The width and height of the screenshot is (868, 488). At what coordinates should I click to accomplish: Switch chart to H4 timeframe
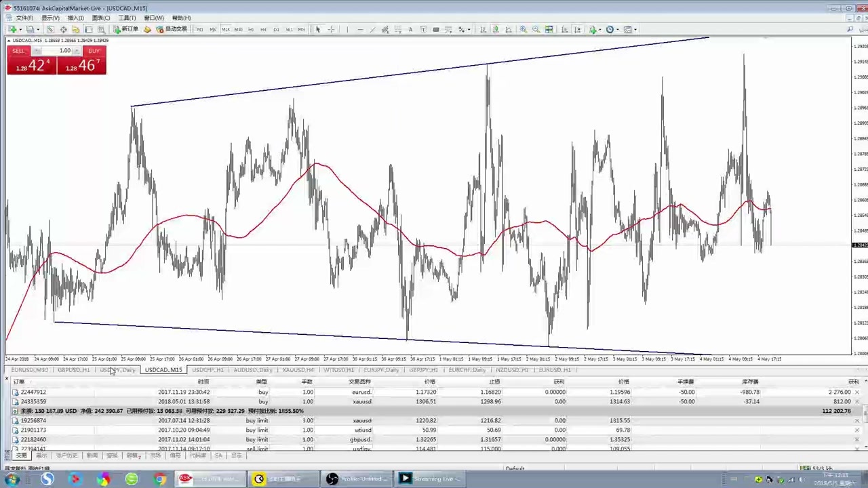263,29
